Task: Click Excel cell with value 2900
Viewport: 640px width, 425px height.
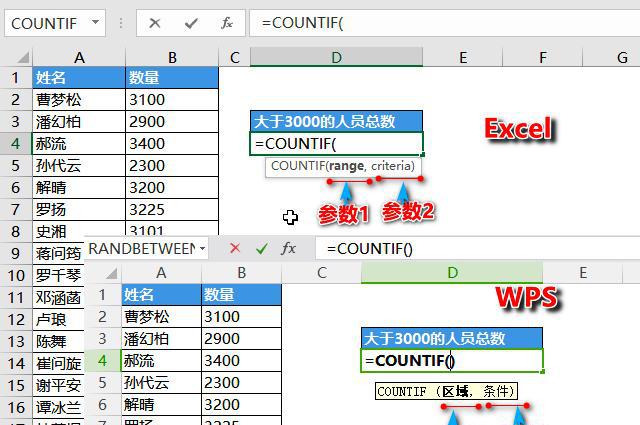Action: point(172,122)
